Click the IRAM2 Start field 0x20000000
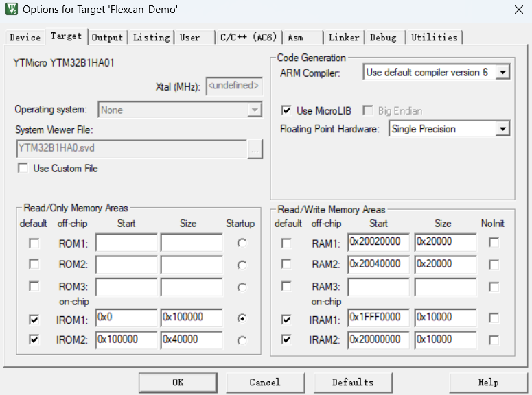532x395 pixels. (x=379, y=340)
